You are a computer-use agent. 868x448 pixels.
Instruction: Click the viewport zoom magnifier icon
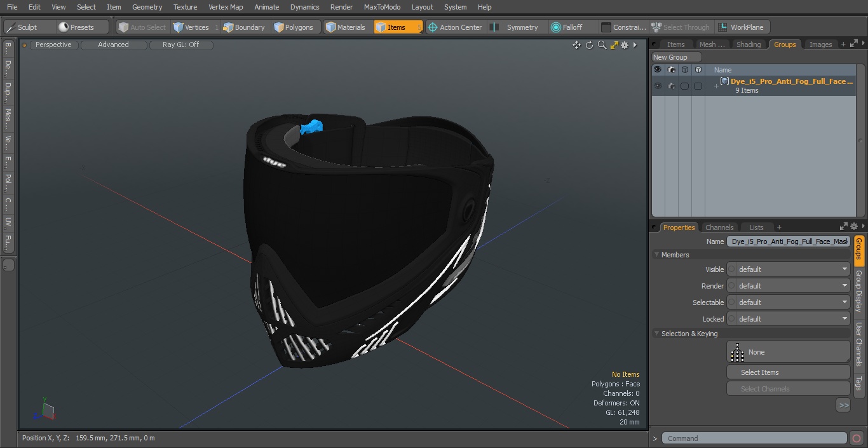click(601, 45)
